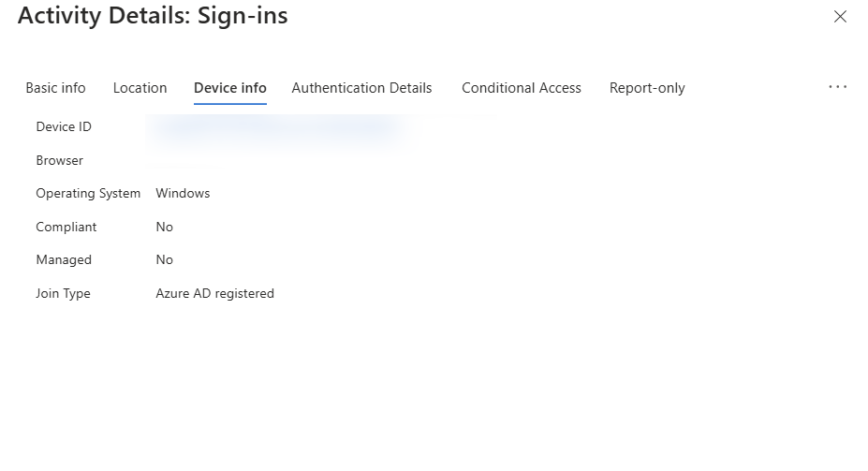Close the Activity Details pane
Screen dimensions: 868x471
pyautogui.click(x=840, y=17)
